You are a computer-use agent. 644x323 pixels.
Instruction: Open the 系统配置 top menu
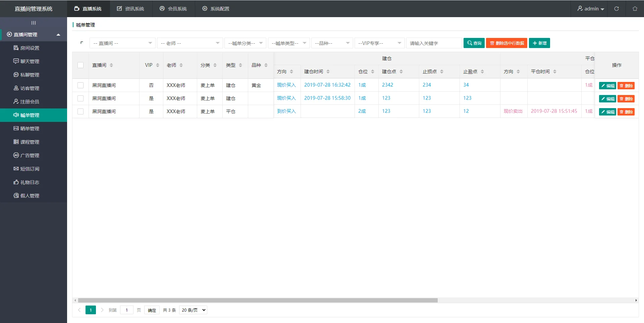[216, 9]
